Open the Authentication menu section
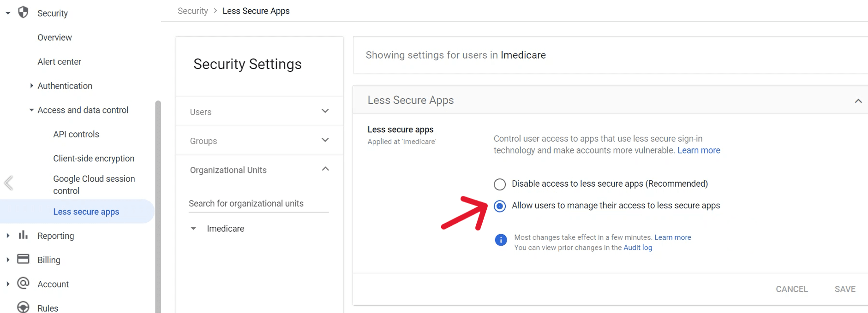This screenshot has width=868, height=313. tap(65, 86)
